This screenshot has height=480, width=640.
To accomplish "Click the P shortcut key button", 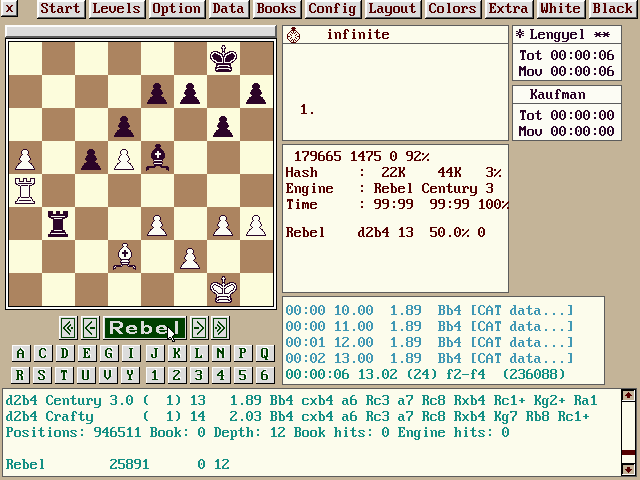I will click(x=242, y=353).
